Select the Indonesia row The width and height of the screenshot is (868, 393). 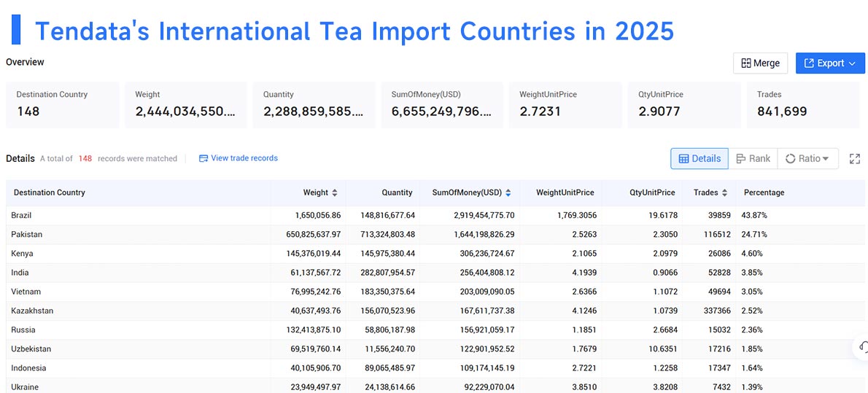pos(435,368)
